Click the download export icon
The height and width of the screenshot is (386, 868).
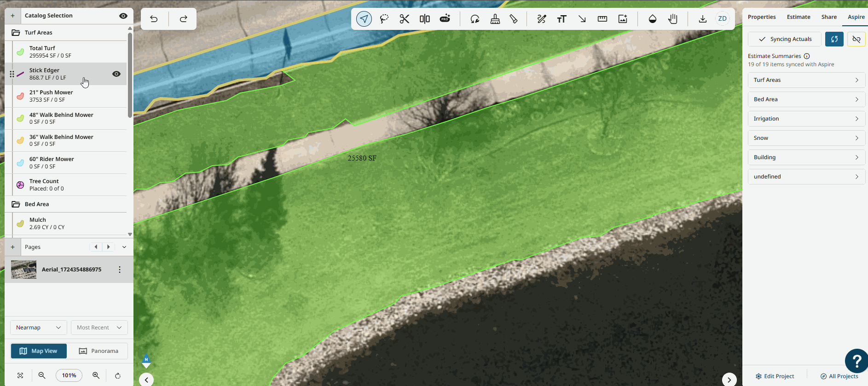703,19
